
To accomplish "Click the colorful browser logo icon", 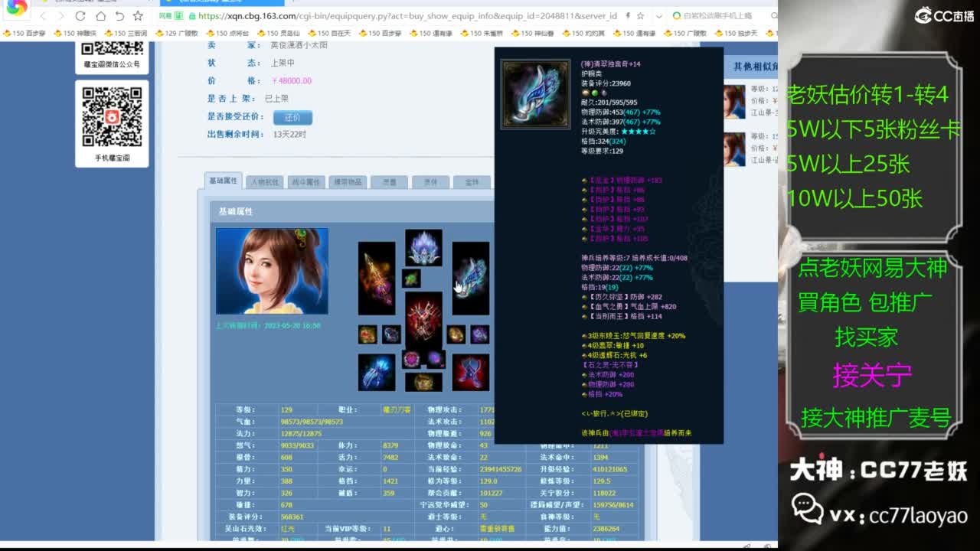I will 16,7.
